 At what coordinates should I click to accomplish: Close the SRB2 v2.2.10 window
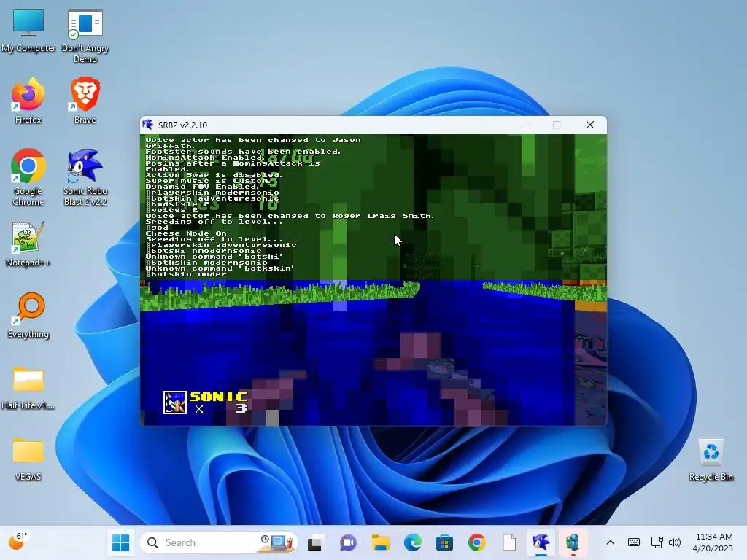pyautogui.click(x=589, y=125)
